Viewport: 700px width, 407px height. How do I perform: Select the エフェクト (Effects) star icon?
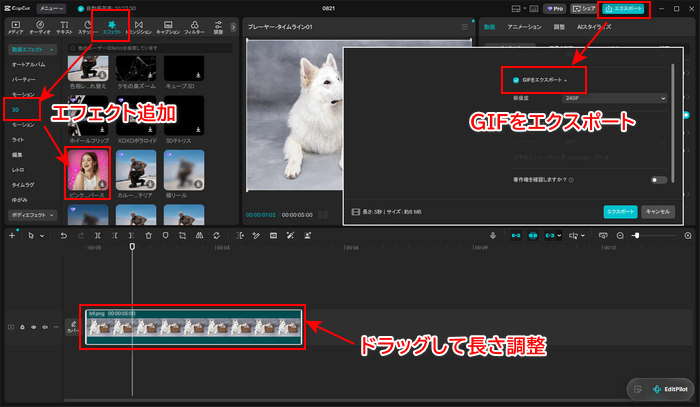(112, 27)
